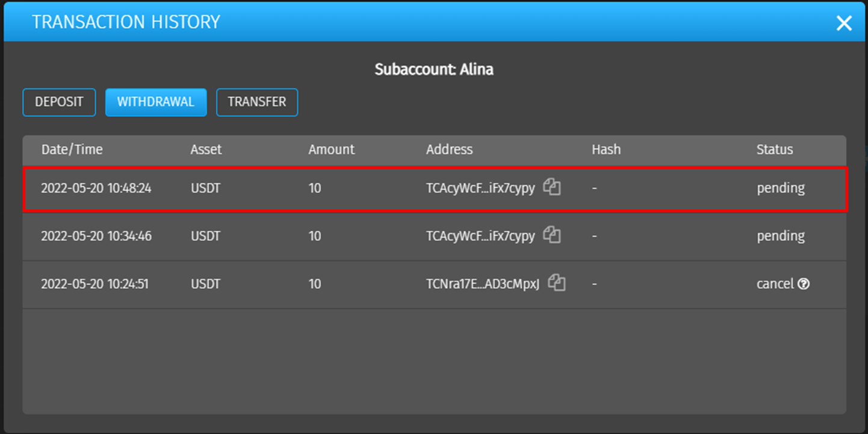Click the Status column header
Viewport: 868px width, 434px height.
[x=775, y=149]
